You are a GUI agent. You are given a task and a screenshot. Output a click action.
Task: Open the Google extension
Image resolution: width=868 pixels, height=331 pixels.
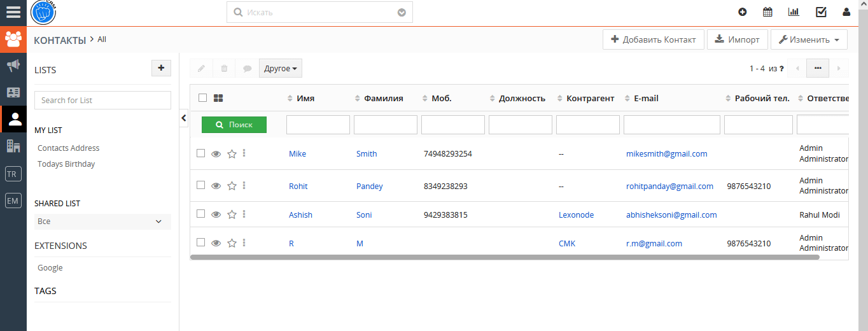click(50, 268)
